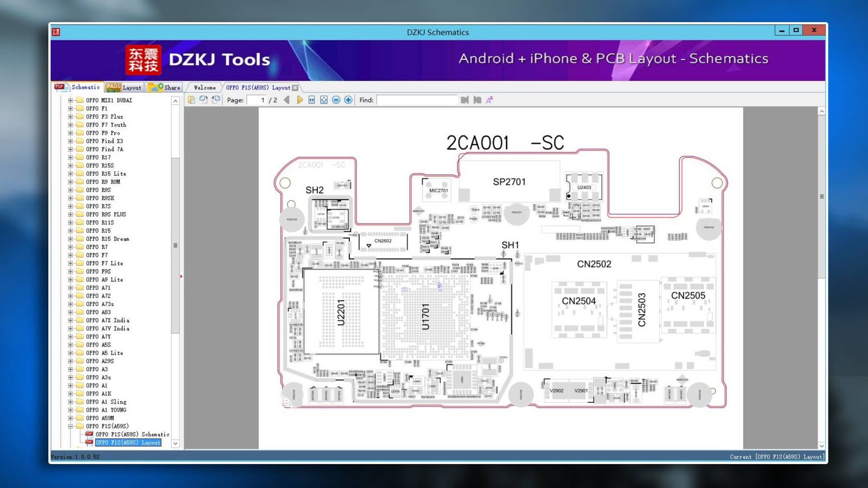The image size is (868, 488).
Task: Collapse the OPPO F1S(A59S) folder
Action: pos(71,426)
